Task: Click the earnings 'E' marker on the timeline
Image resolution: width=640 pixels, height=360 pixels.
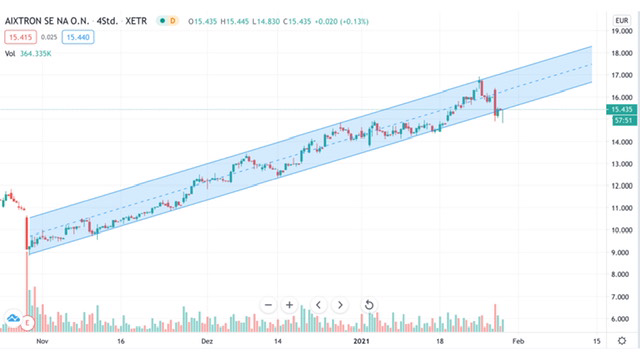Action: (28, 323)
